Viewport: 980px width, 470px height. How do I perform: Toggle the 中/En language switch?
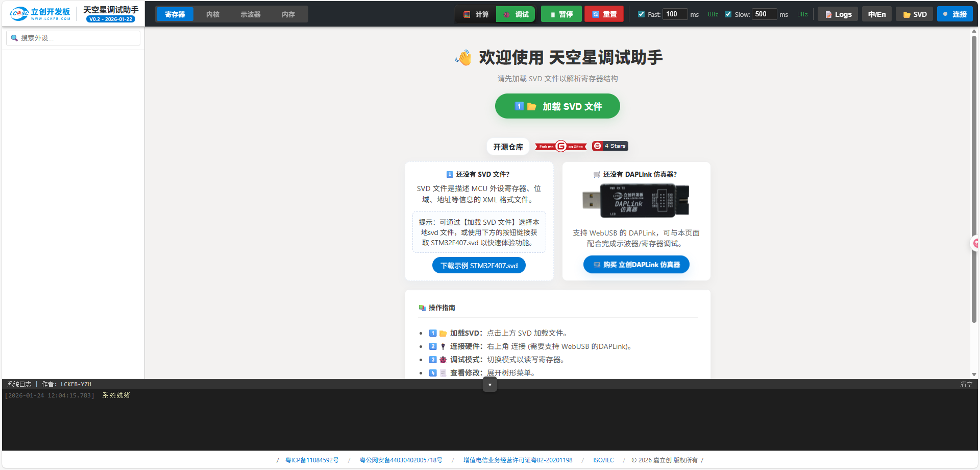(x=876, y=14)
